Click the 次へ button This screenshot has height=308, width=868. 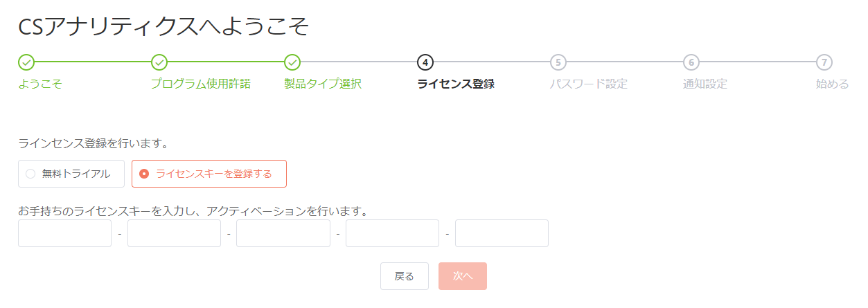463,276
